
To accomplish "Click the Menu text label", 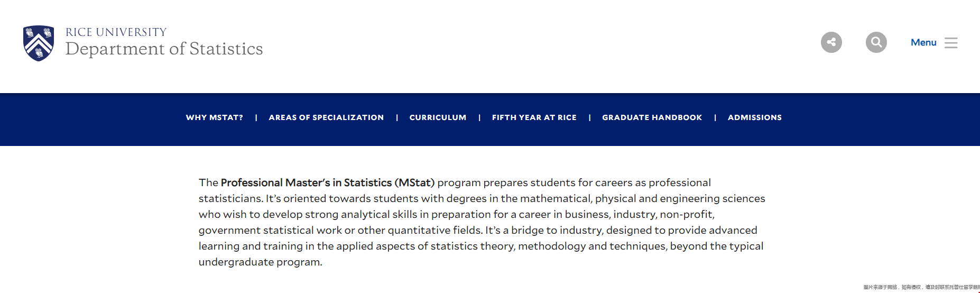I will (923, 42).
